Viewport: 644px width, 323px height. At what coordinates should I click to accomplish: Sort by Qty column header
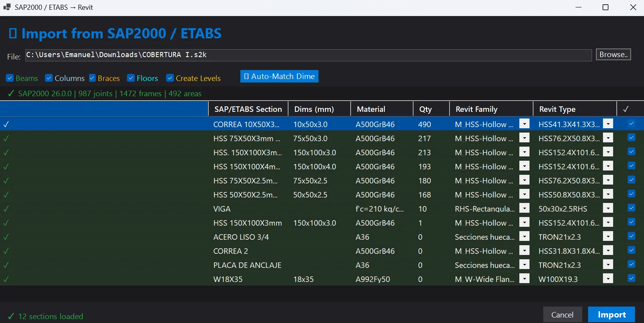(x=431, y=109)
